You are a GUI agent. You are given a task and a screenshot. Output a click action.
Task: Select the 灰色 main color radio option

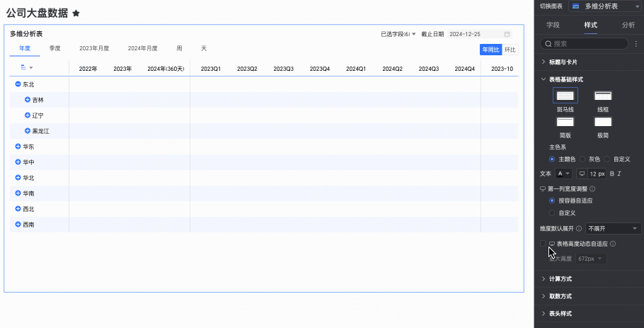[583, 159]
